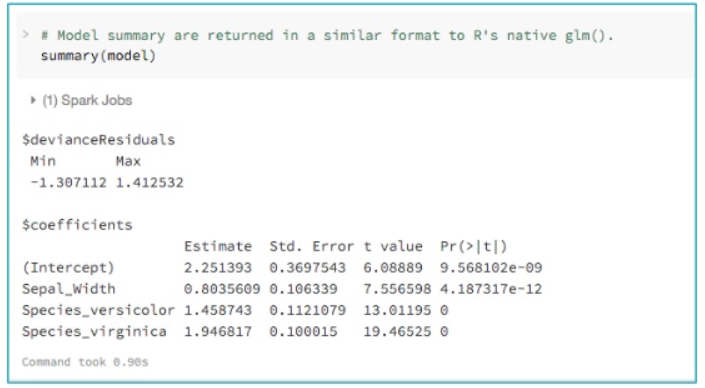Click the Std. Error column header
The height and width of the screenshot is (388, 705).
311,246
